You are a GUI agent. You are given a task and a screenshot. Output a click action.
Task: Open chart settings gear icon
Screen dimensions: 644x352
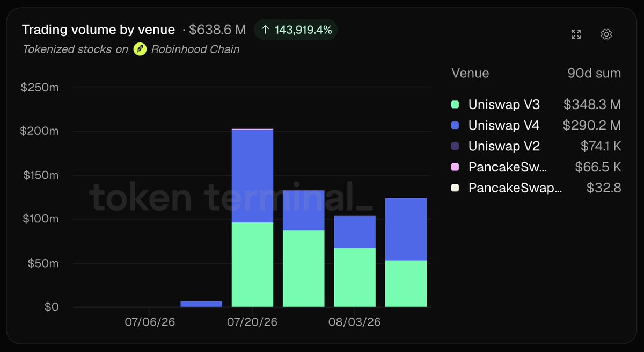click(606, 34)
